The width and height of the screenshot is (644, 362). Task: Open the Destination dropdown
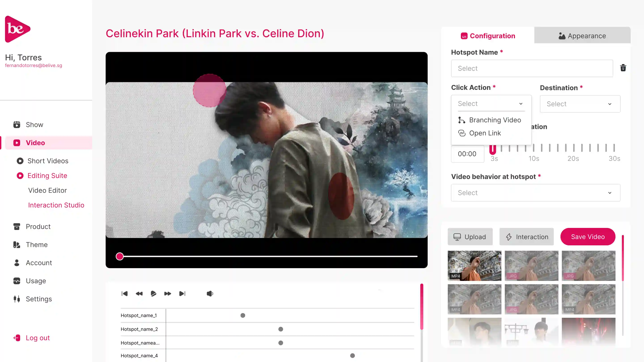(580, 104)
